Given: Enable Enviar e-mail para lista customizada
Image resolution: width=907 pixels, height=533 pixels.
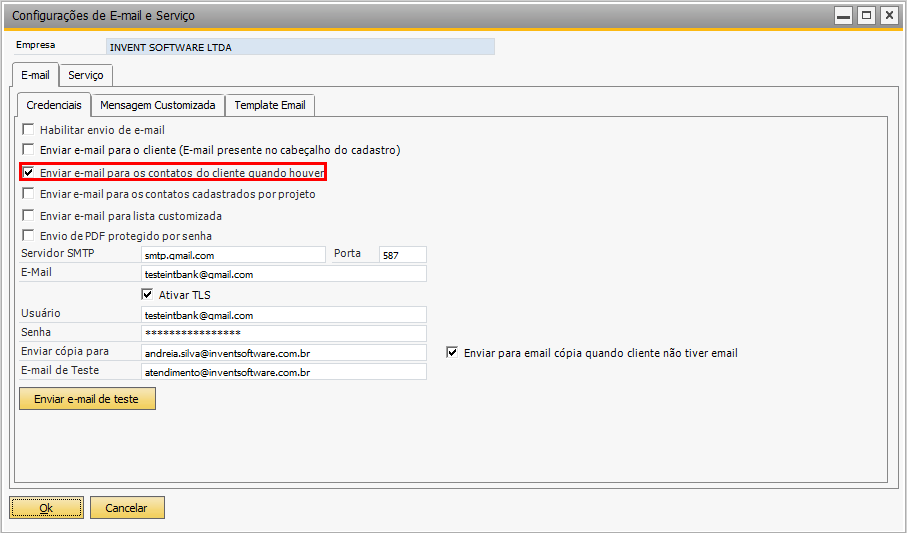Looking at the screenshot, I should 28,215.
